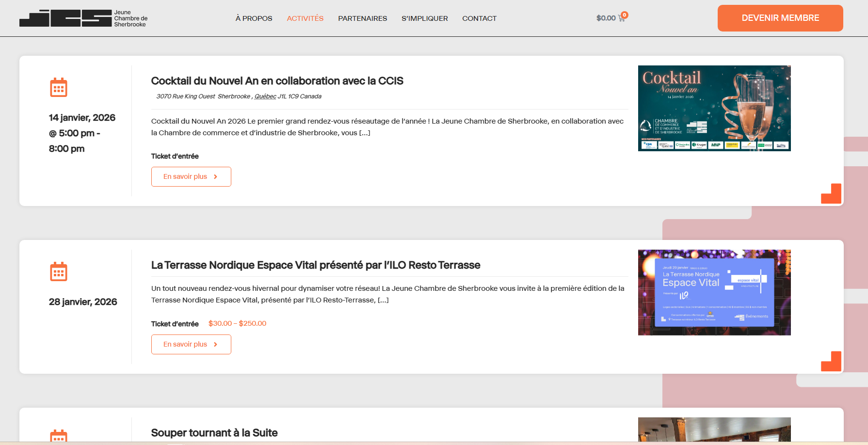868x445 pixels.
Task: Navigate to the CONTACT page
Action: click(479, 18)
